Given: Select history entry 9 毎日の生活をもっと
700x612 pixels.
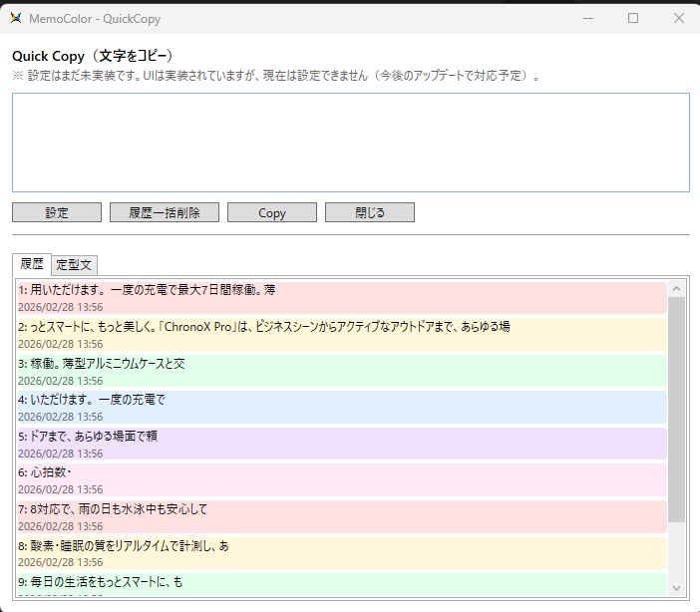Looking at the screenshot, I should click(342, 584).
